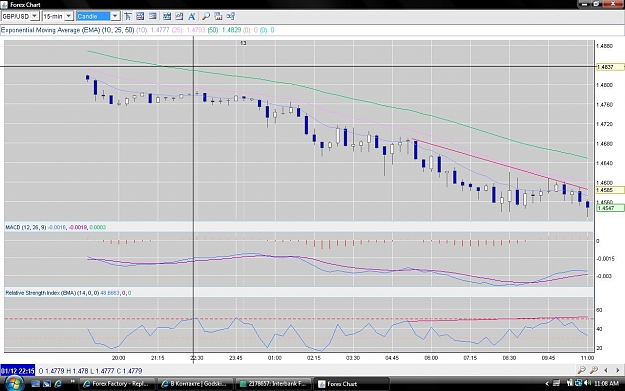The image size is (625, 391).
Task: Select the 'A' text annotation tool
Action: [x=192, y=16]
